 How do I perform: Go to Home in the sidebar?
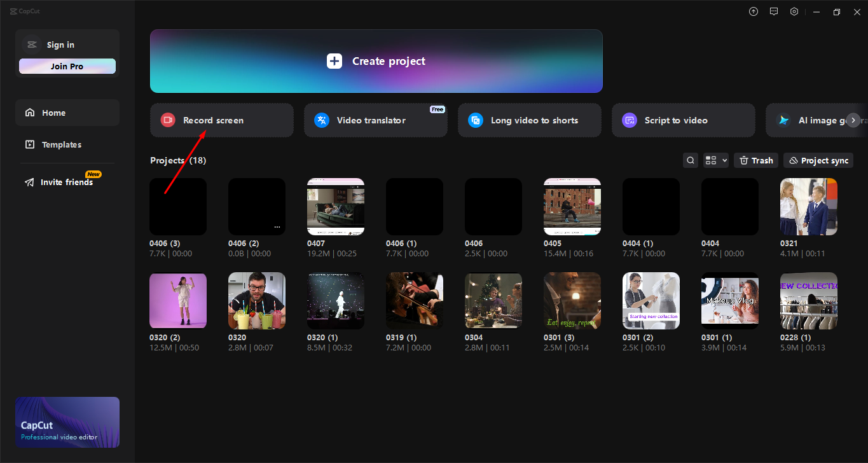tap(67, 113)
